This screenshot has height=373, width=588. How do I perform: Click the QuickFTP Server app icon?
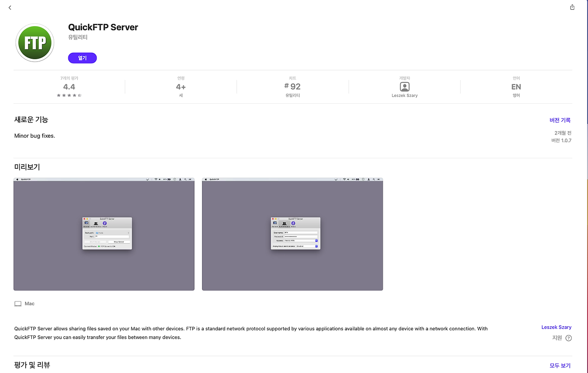point(35,43)
